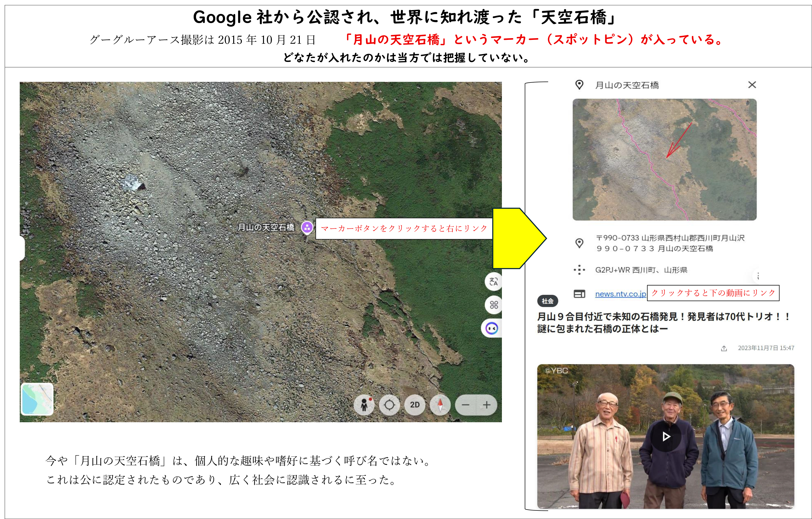
Task: Click the my-location crosshair button
Action: pyautogui.click(x=389, y=405)
